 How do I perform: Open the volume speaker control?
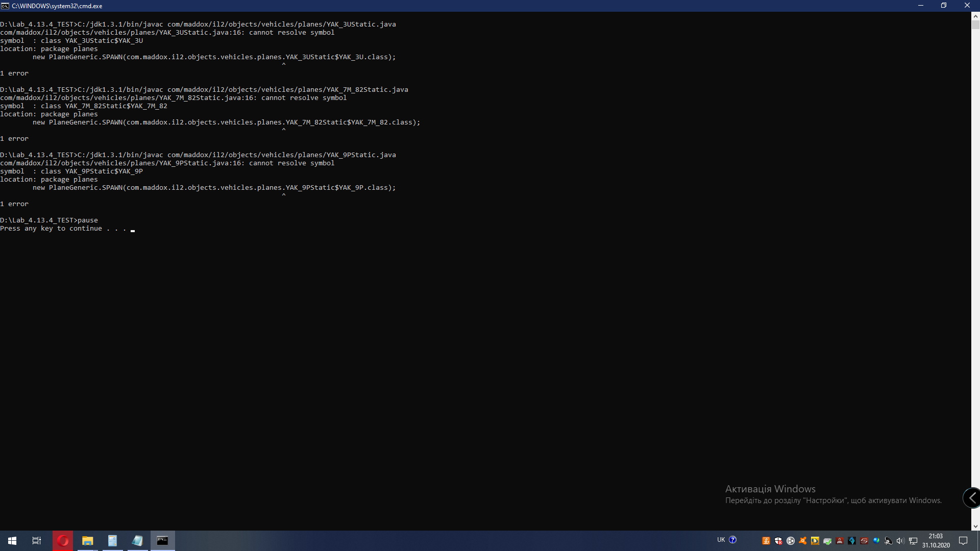900,541
